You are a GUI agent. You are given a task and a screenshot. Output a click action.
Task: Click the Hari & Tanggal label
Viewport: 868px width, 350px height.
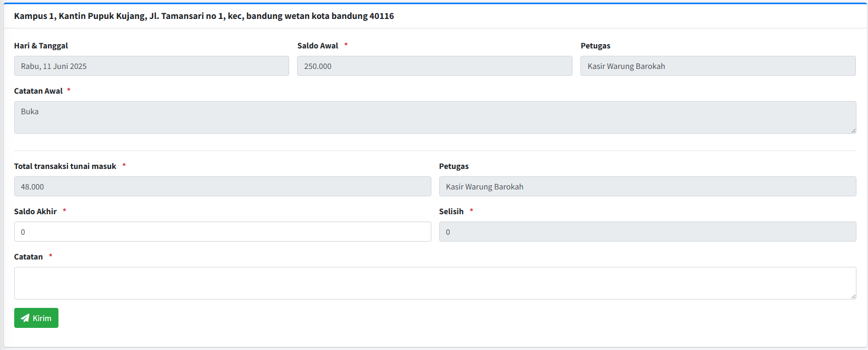(x=41, y=46)
